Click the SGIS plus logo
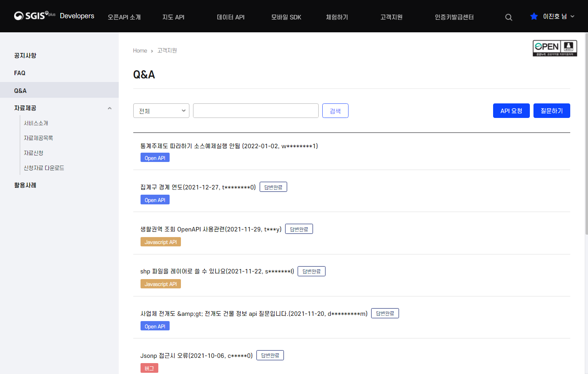 tap(34, 16)
